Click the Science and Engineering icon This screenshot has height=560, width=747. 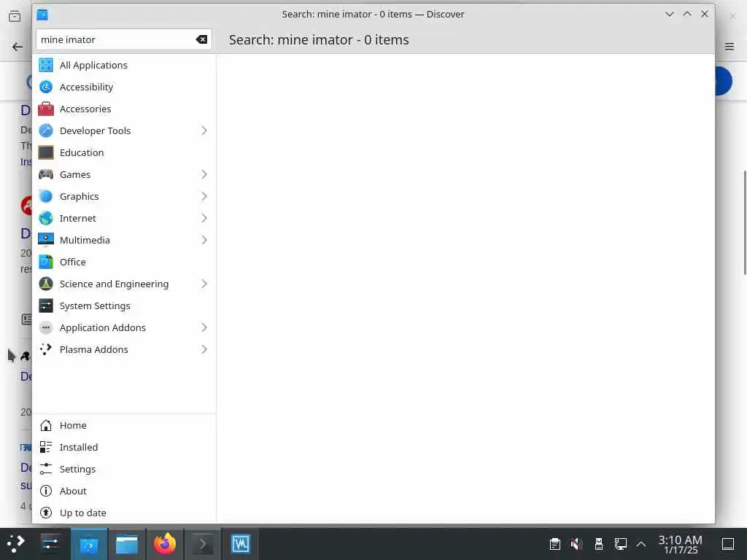pos(46,284)
